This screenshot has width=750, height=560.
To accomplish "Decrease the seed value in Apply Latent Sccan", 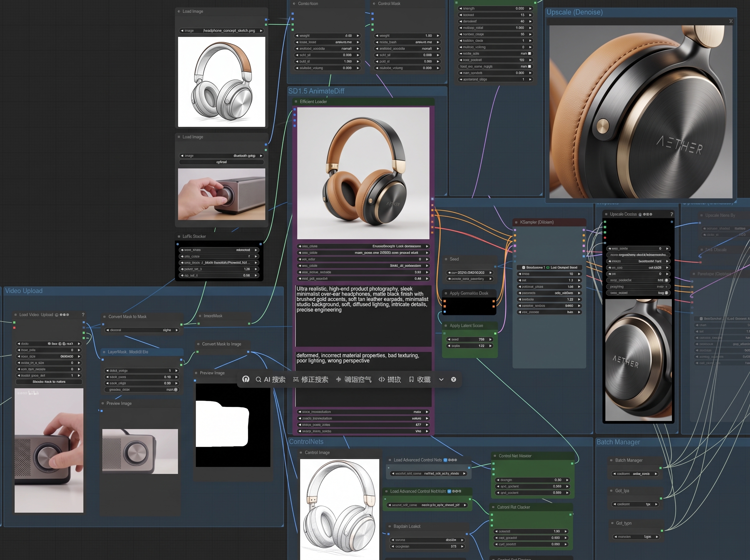I will pyautogui.click(x=449, y=339).
